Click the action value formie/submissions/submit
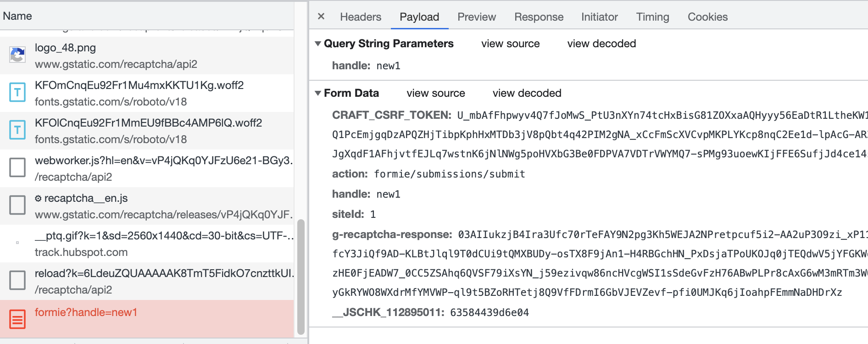Screen dimensions: 868x344 450,174
